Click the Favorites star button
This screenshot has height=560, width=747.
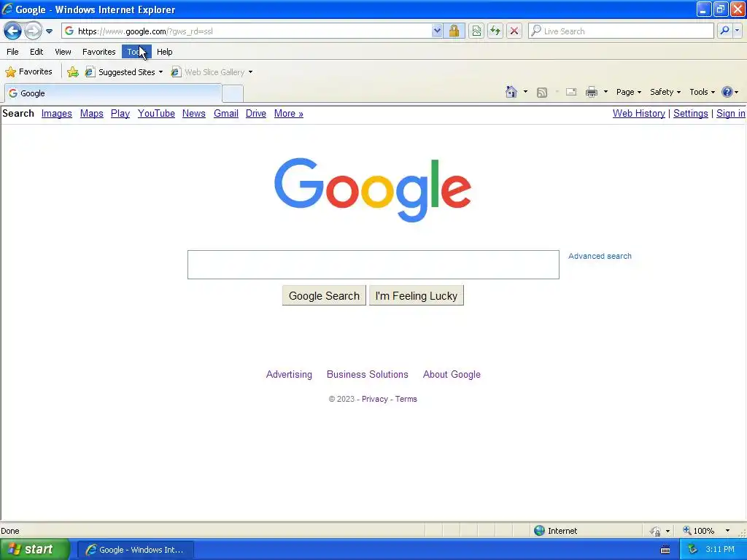click(29, 72)
